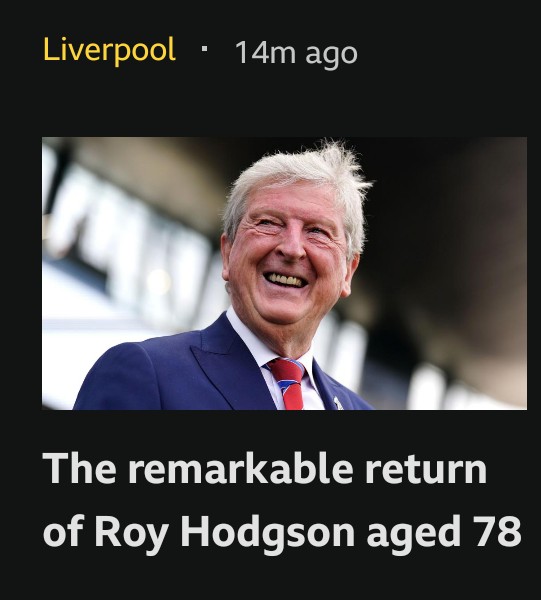Image resolution: width=541 pixels, height=600 pixels.
Task: Open the Liverpool topic tag
Action: pos(109,50)
